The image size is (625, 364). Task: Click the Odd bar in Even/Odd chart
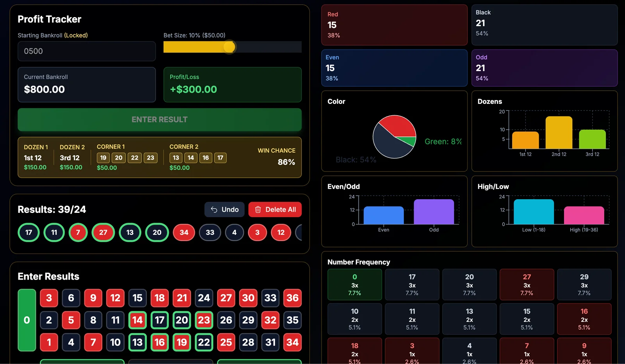[x=434, y=212]
